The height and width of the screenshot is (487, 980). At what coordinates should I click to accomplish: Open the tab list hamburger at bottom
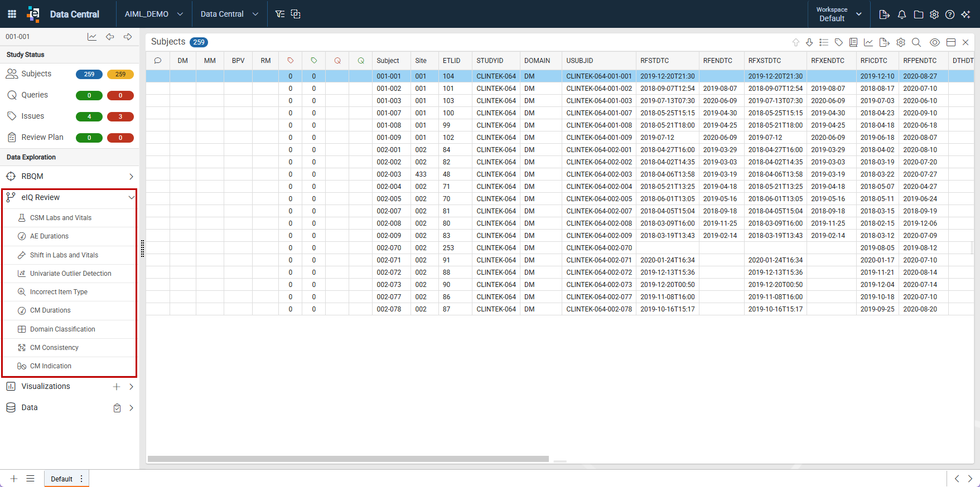pyautogui.click(x=31, y=479)
